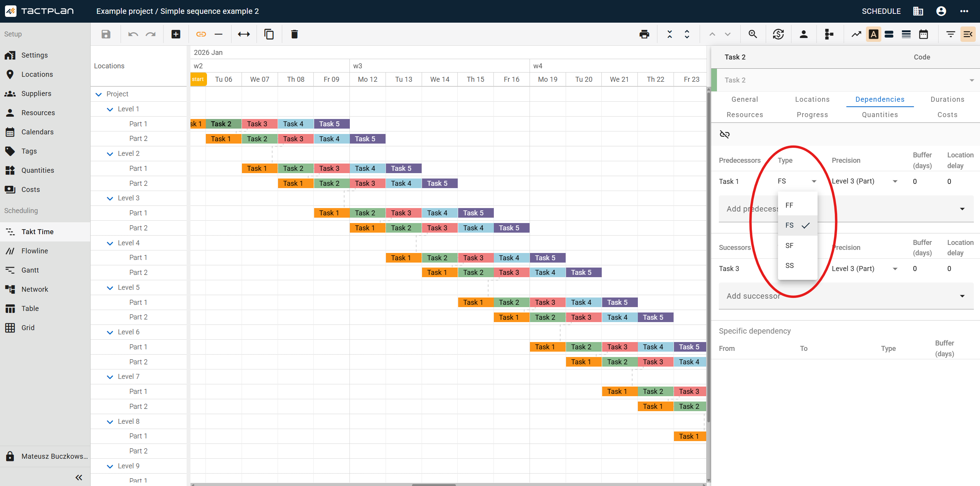
Task: Open the Progress tab
Action: coord(812,115)
